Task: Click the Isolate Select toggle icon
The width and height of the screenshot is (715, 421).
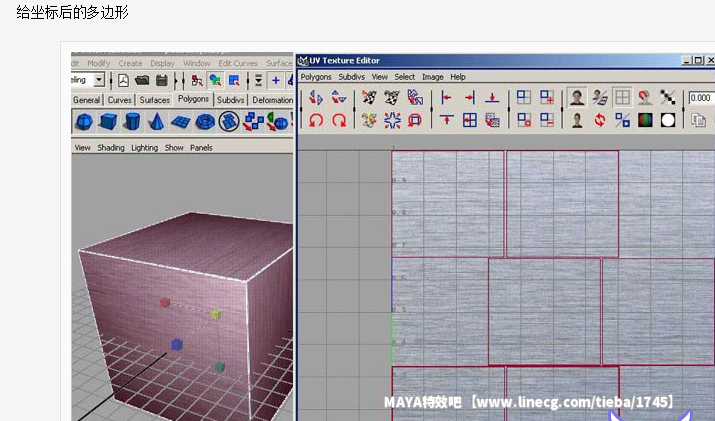Action: click(523, 98)
